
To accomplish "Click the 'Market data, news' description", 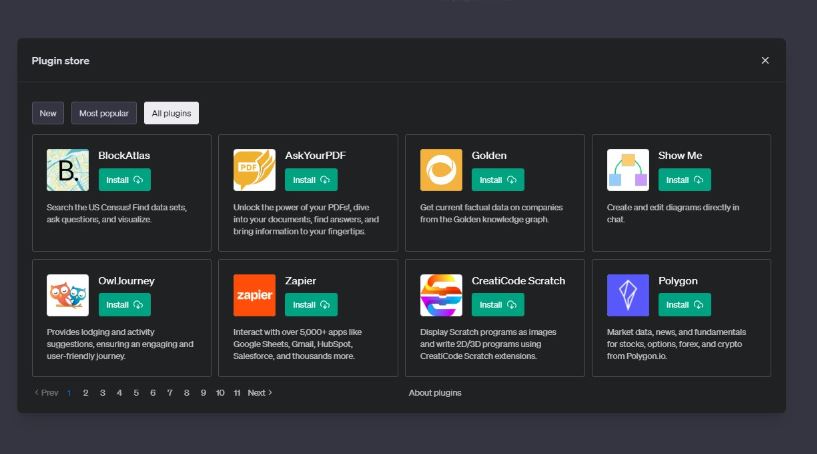I will click(x=676, y=344).
